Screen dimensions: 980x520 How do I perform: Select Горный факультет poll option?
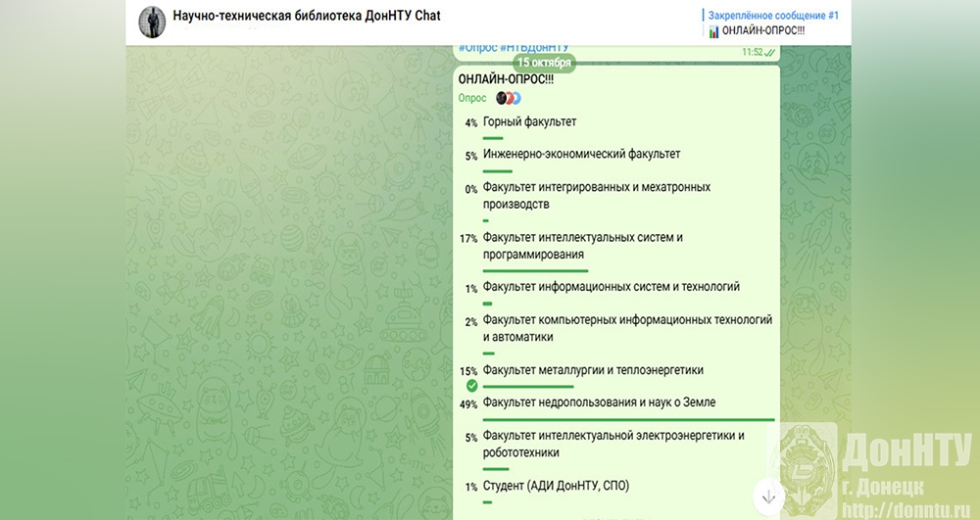(529, 122)
